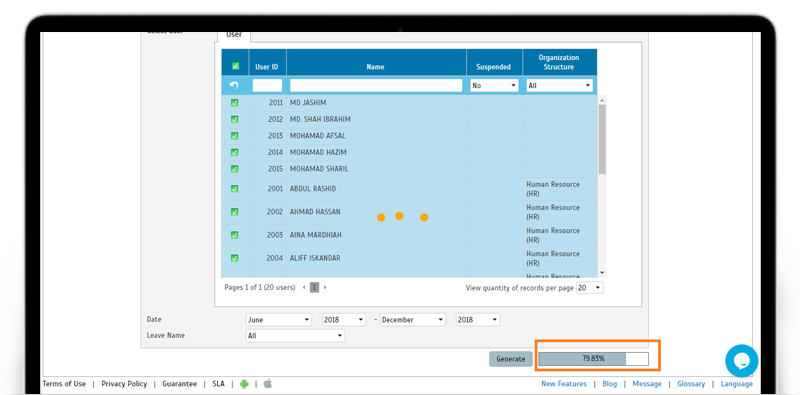
Task: Focus the Name filter input field
Action: coord(376,86)
